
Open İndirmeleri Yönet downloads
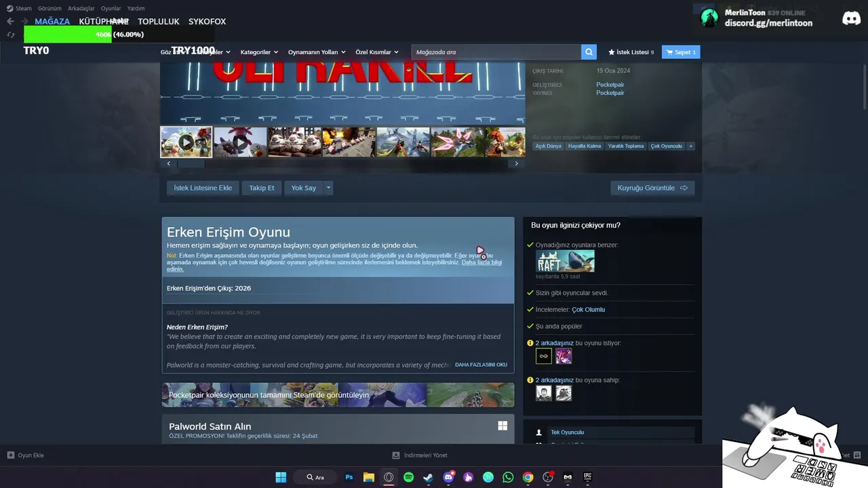[420, 455]
